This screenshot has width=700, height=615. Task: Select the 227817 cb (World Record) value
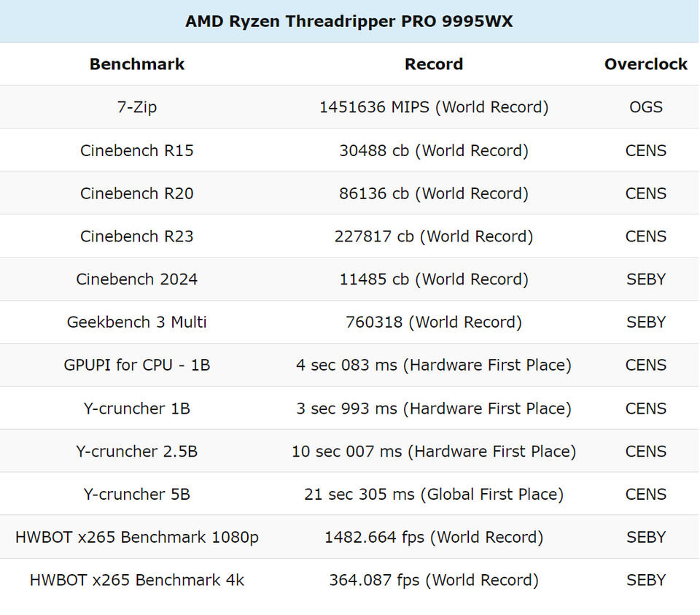pyautogui.click(x=434, y=236)
